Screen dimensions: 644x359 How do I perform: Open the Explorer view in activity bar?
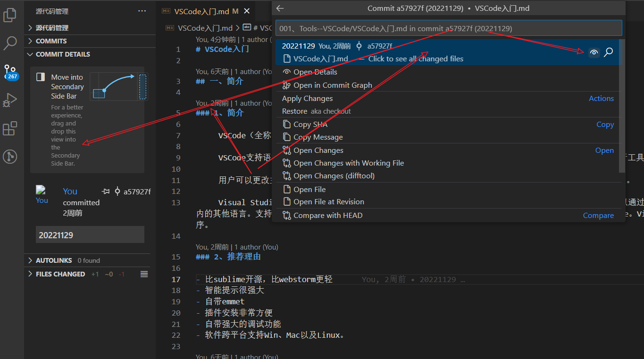(x=10, y=15)
